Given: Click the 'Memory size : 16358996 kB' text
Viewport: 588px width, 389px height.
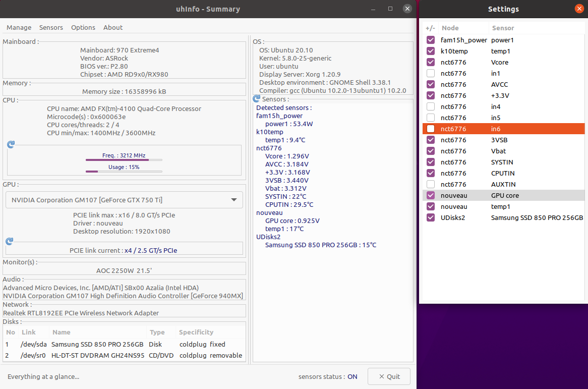Looking at the screenshot, I should (124, 91).
